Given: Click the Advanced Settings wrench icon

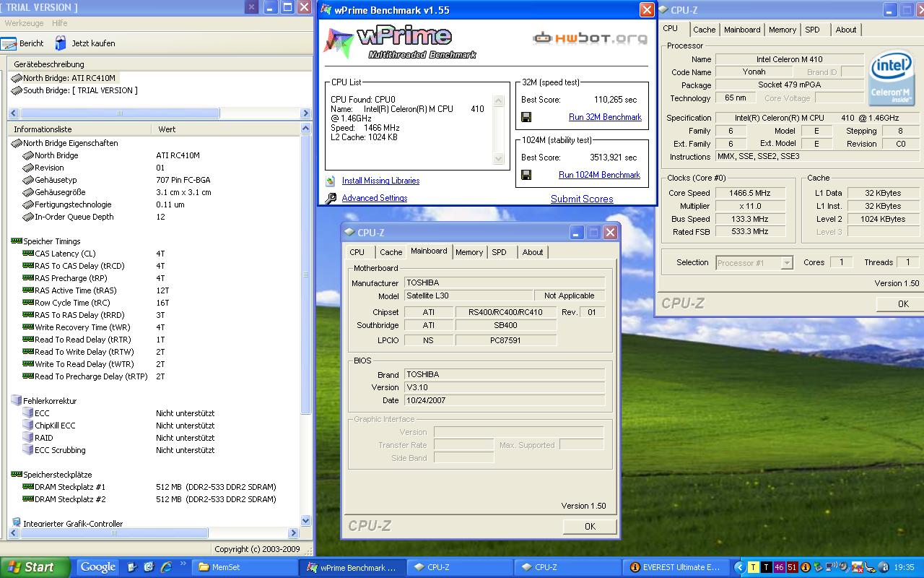Looking at the screenshot, I should [331, 198].
